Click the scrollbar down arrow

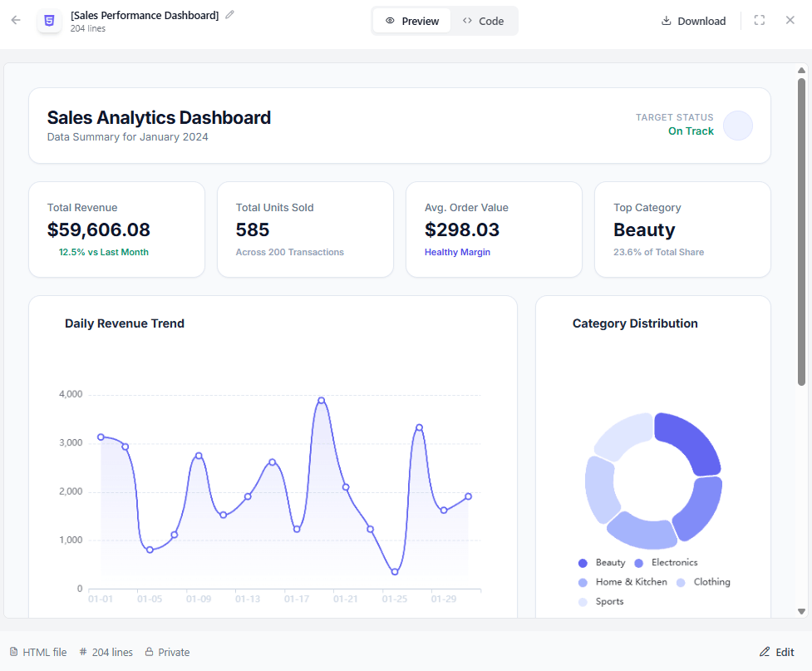[801, 611]
